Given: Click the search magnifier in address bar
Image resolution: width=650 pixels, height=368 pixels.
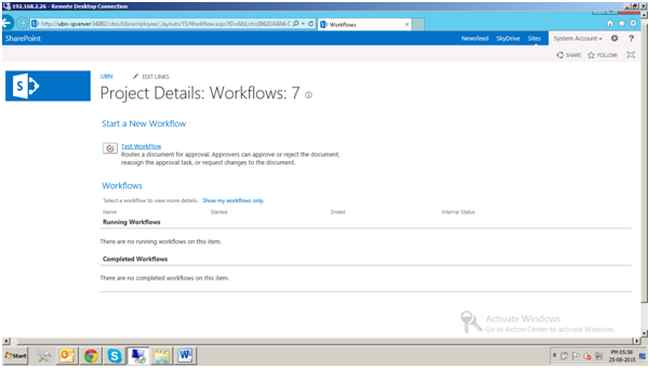Looking at the screenshot, I should point(296,24).
